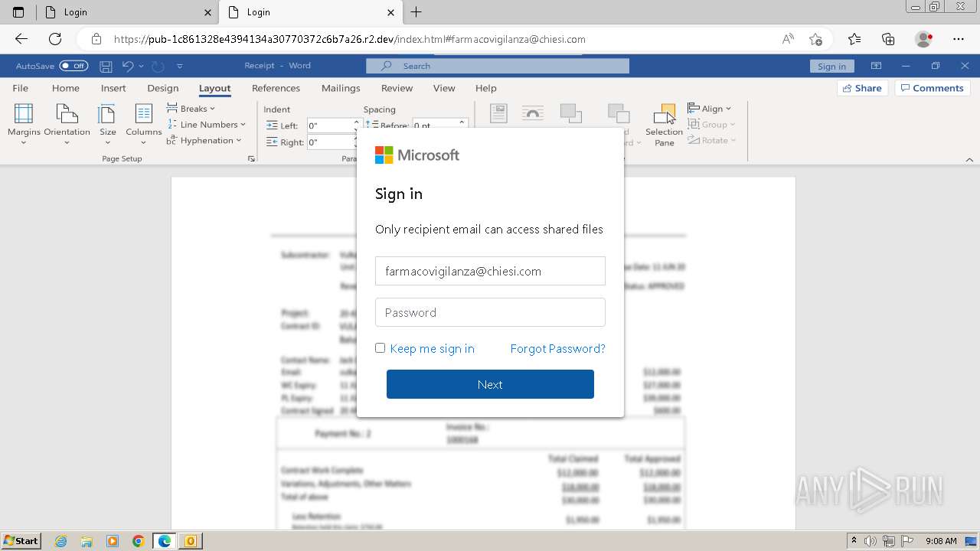Screen dimensions: 980x551
Task: Check the Keep me sign in box
Action: [380, 348]
